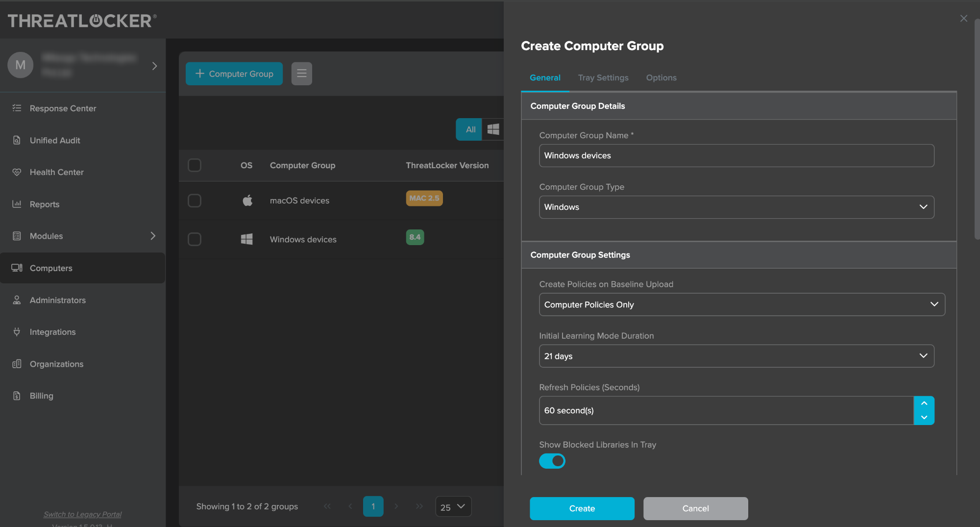980x527 pixels.
Task: Go to previous page arrow
Action: point(350,506)
